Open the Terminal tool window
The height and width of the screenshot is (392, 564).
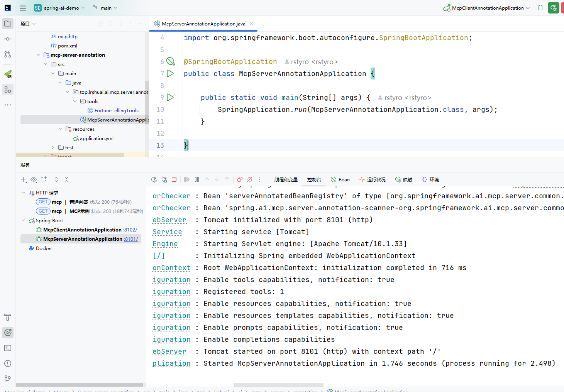[8, 348]
